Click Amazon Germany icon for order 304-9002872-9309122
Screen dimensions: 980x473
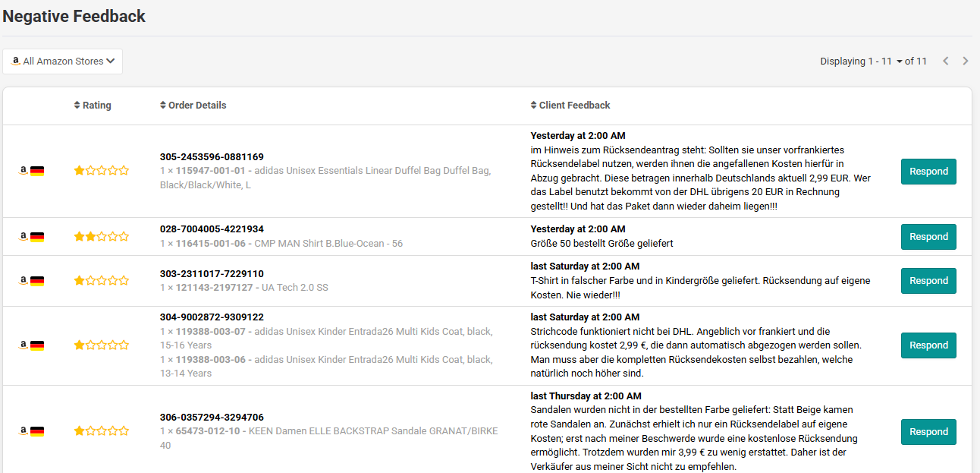click(x=31, y=345)
